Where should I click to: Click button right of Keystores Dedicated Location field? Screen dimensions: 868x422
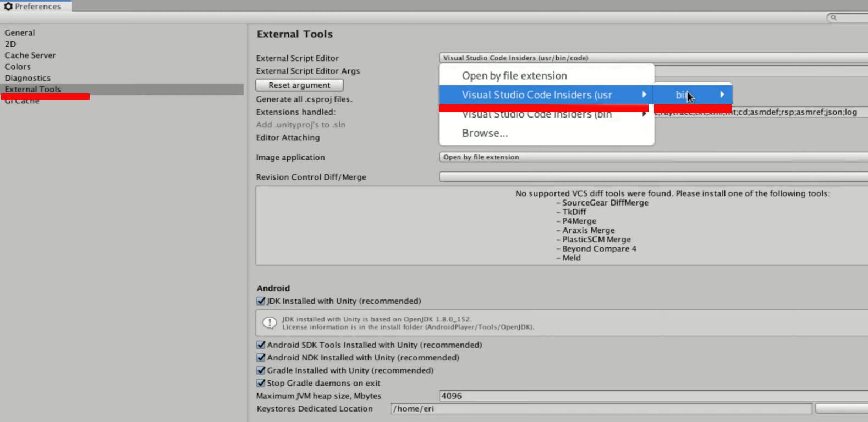pyautogui.click(x=842, y=408)
